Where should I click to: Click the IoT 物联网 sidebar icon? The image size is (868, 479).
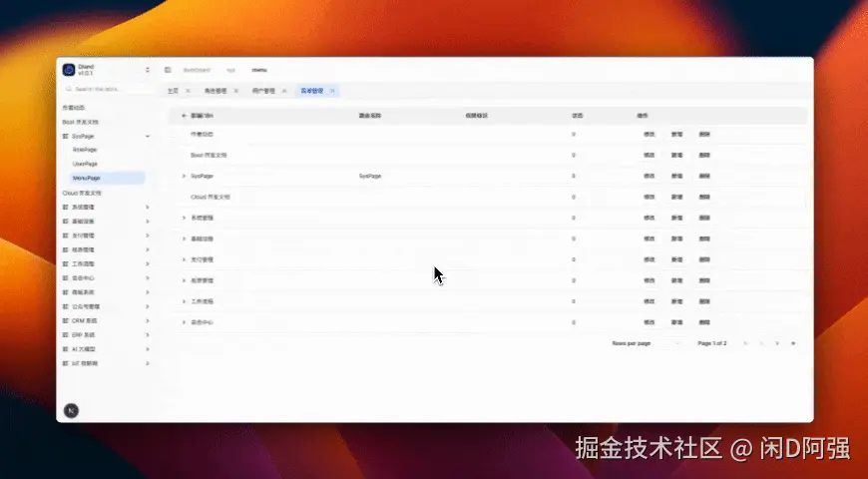click(x=65, y=364)
